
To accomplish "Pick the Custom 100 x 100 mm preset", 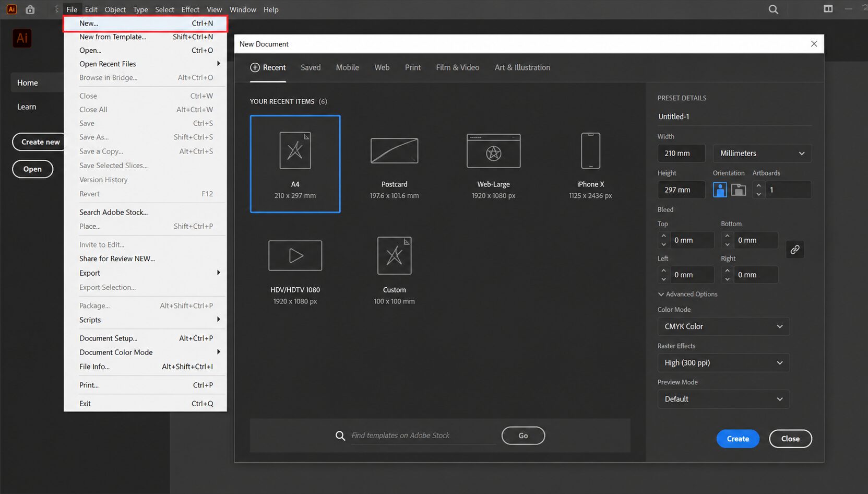I will click(394, 272).
